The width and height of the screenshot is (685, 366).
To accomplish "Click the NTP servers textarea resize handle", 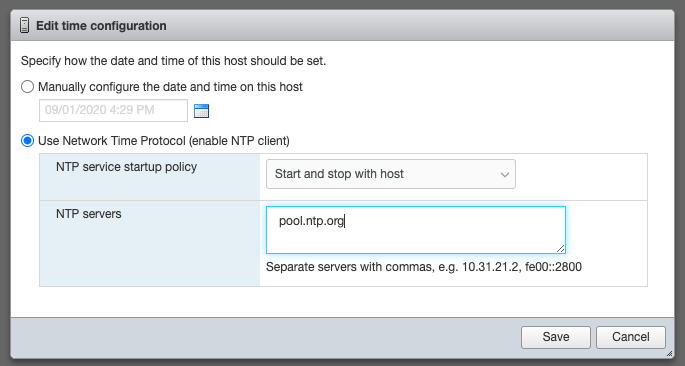I will (x=560, y=249).
